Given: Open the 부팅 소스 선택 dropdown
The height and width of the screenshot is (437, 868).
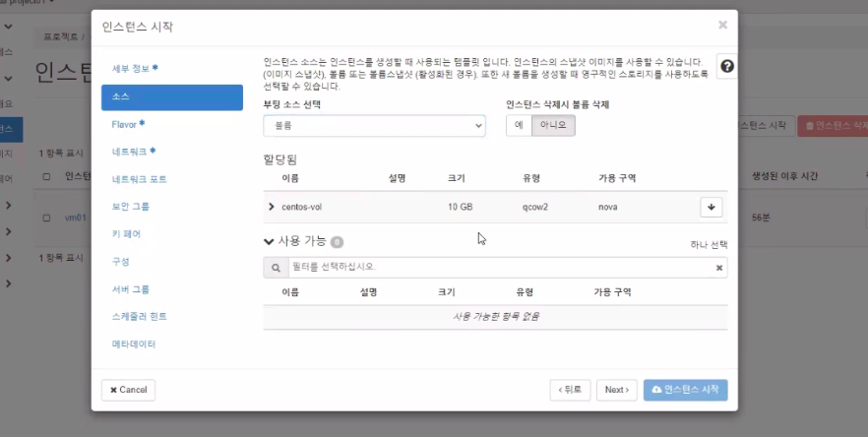Looking at the screenshot, I should (x=374, y=126).
